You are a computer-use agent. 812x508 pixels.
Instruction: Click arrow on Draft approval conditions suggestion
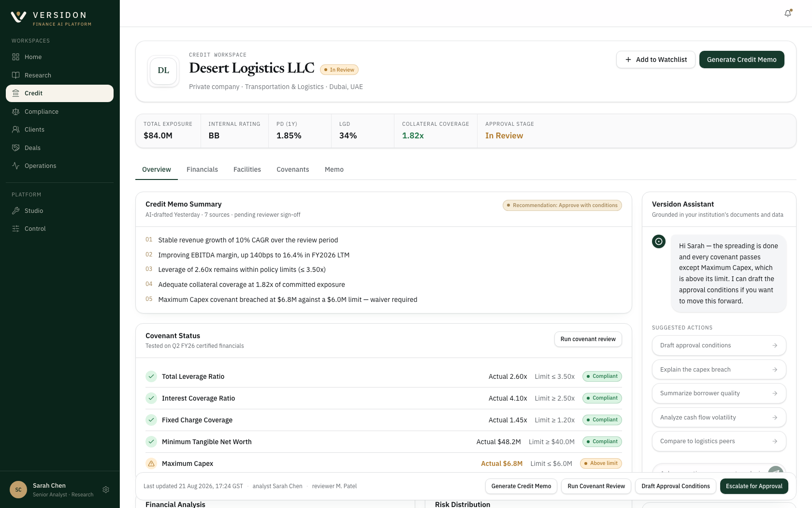(x=775, y=345)
